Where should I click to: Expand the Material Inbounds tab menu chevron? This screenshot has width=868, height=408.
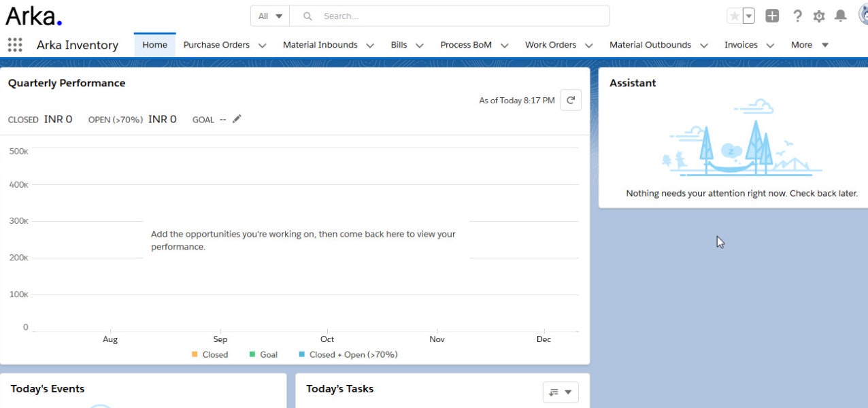click(370, 46)
